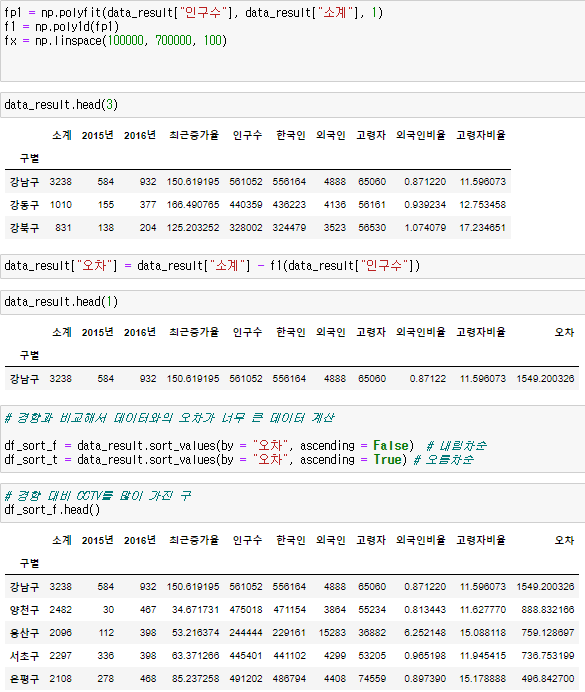The height and width of the screenshot is (692, 585).
Task: Select the 은평구 row label
Action: coord(24,679)
